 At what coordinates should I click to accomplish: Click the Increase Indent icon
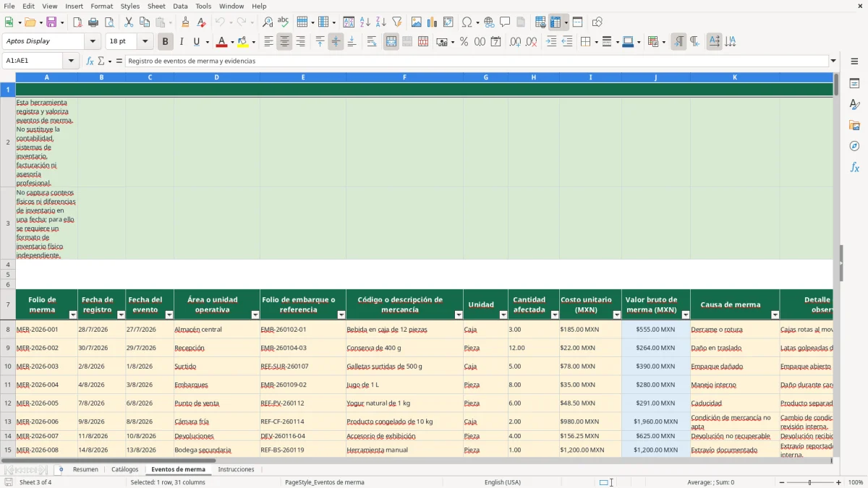(551, 42)
